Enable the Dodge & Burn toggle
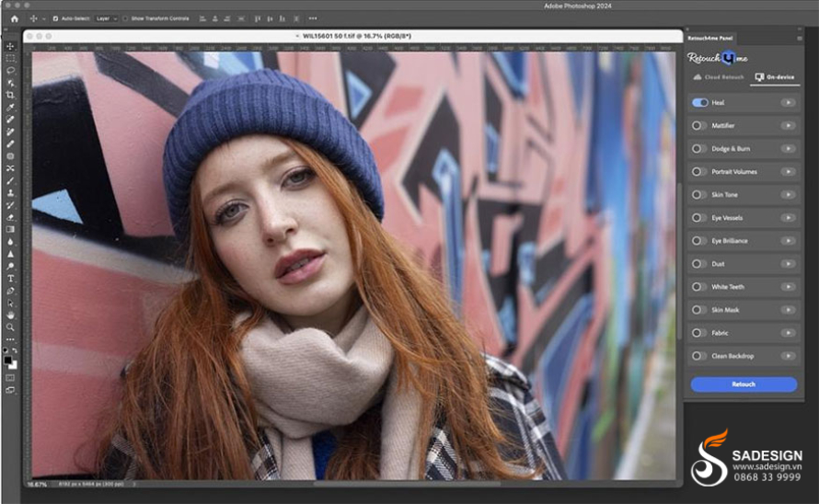 (699, 149)
